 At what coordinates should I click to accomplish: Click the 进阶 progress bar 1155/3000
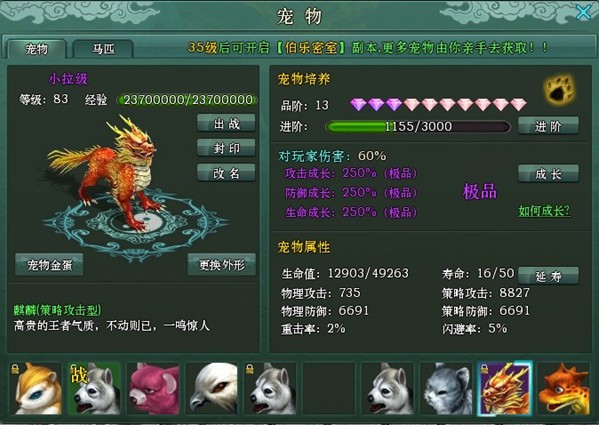point(418,126)
